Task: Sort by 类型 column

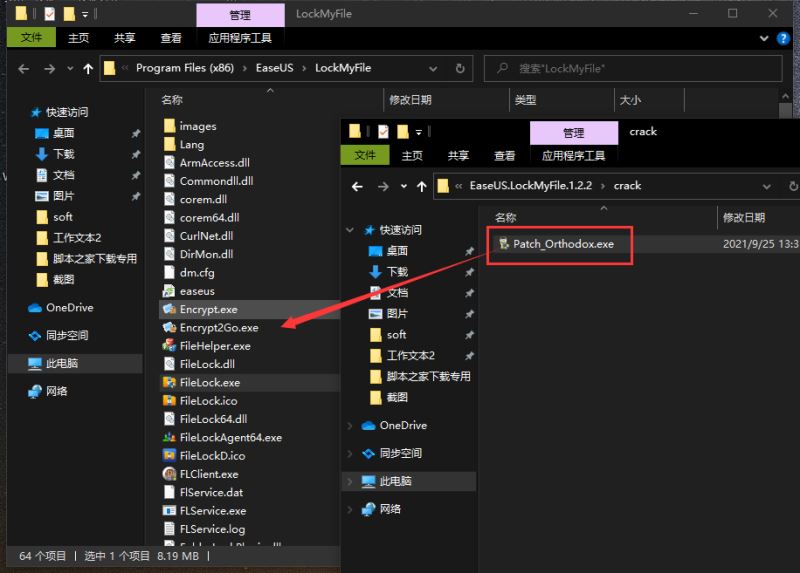Action: pos(526,100)
